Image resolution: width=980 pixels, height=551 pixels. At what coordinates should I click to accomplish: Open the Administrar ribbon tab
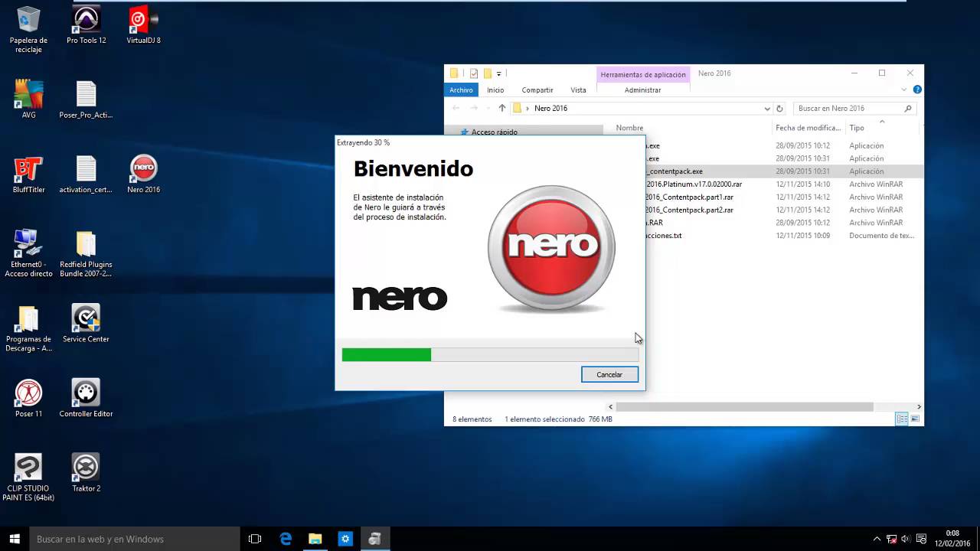coord(642,90)
